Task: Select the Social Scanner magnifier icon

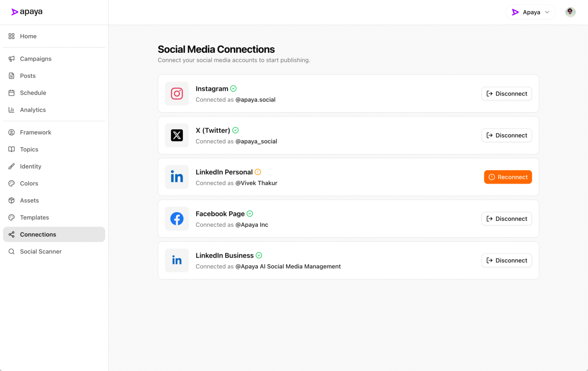Action: pos(12,251)
